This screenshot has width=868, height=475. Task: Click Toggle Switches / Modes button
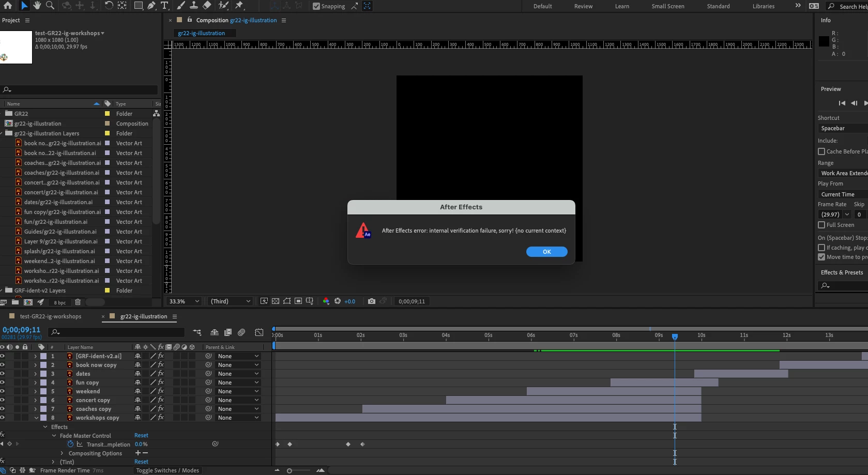pos(167,470)
